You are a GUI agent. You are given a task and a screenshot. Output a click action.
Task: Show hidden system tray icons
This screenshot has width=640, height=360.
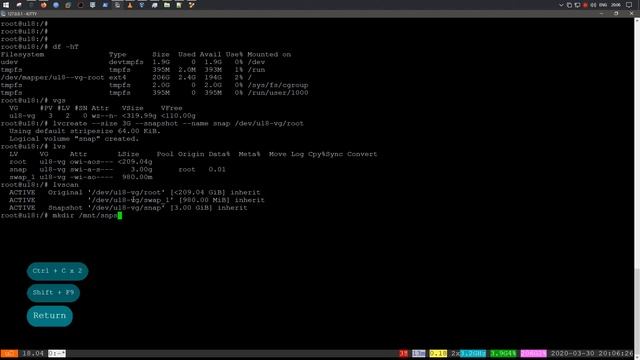[561, 5]
